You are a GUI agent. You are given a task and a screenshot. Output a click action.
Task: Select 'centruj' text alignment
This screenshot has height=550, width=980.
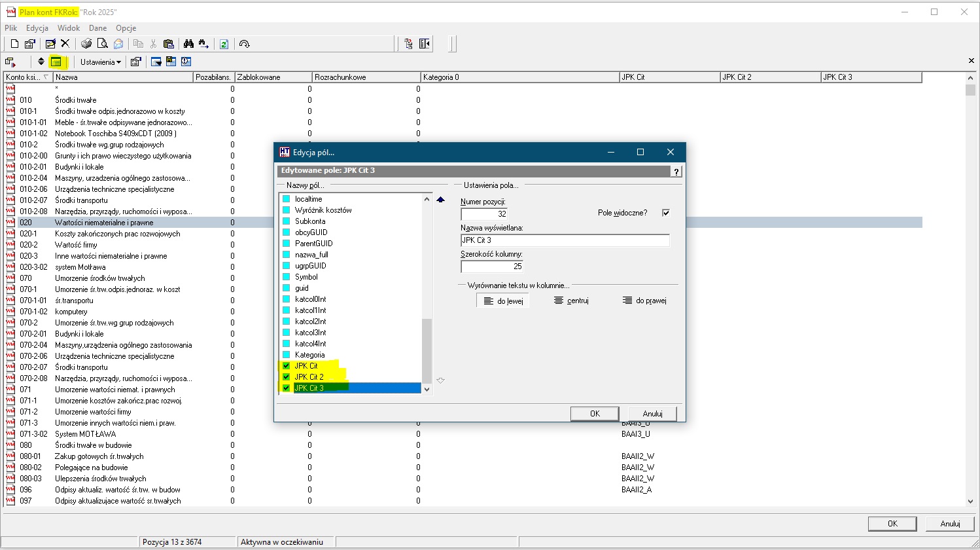click(x=571, y=301)
